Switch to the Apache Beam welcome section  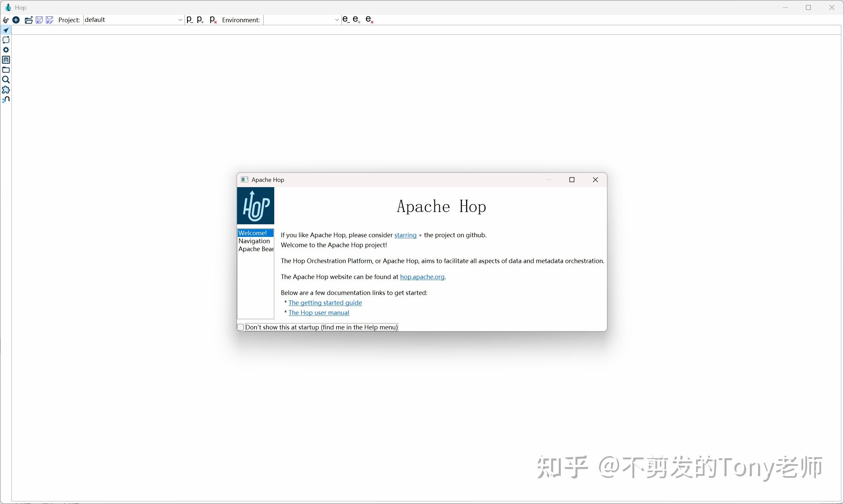[256, 249]
